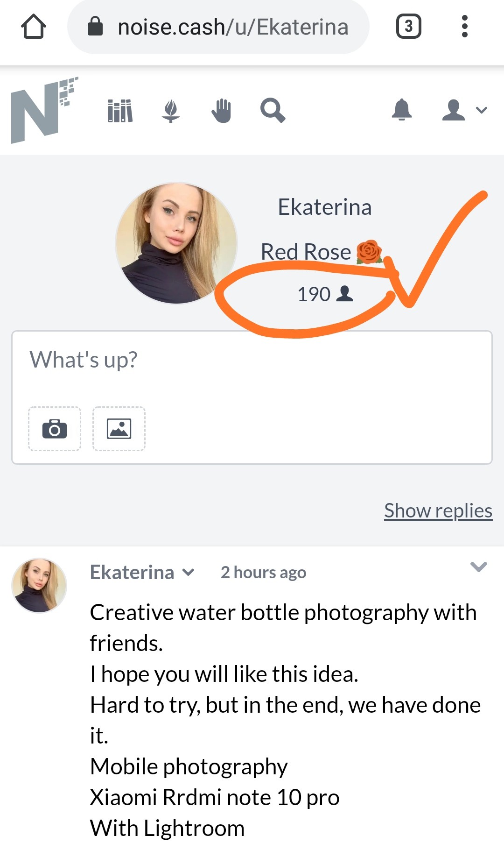504x843 pixels.
Task: Tap the noise.cash URL address bar
Action: coord(218,27)
